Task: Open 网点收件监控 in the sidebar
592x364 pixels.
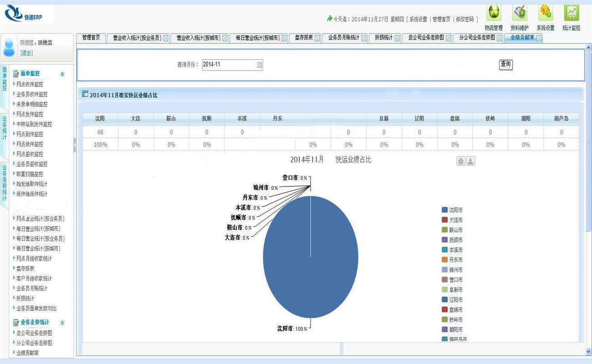Action: [x=30, y=84]
